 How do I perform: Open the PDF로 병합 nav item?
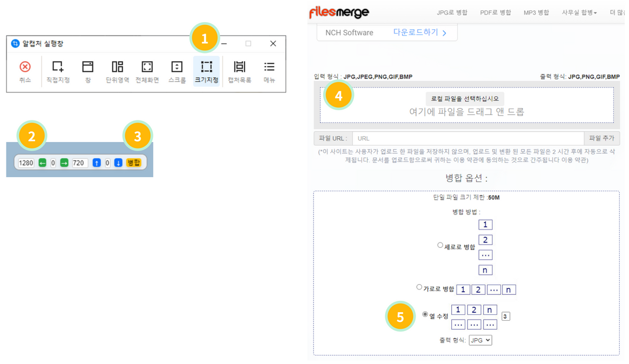495,12
